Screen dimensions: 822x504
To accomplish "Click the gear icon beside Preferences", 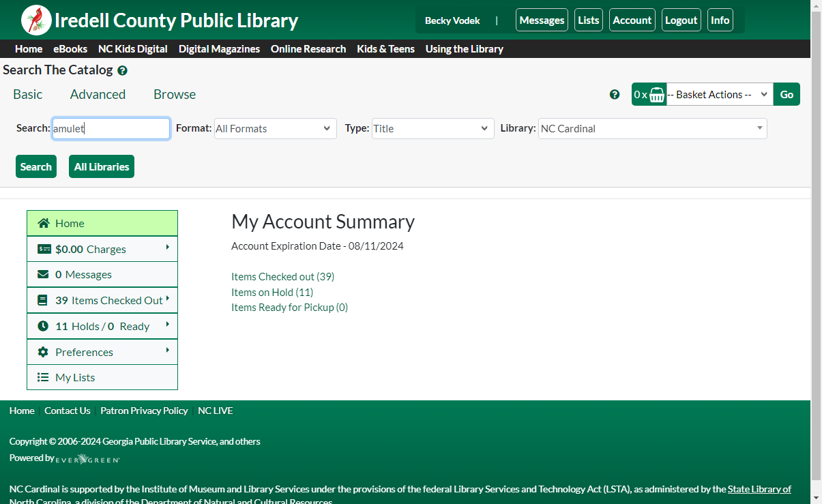I will [x=43, y=352].
